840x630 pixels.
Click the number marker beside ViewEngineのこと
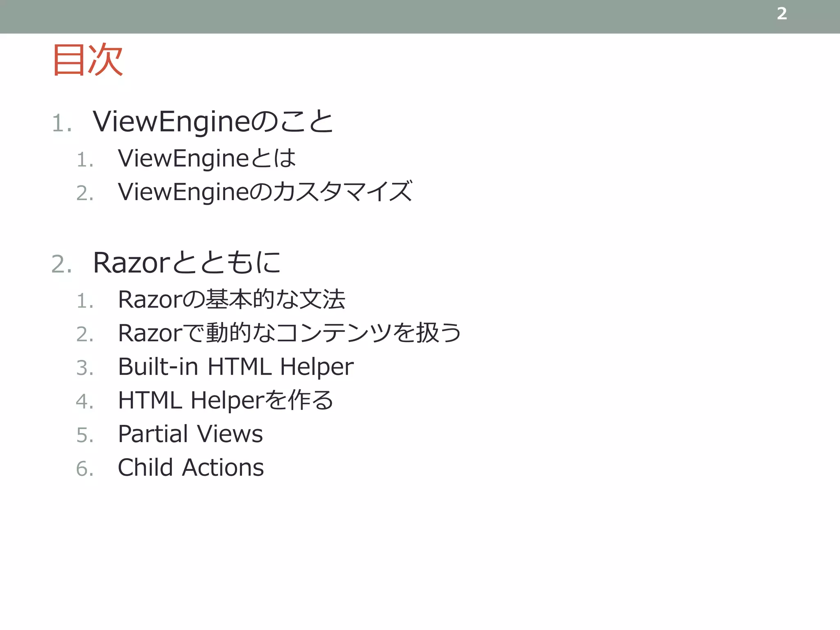coord(62,123)
